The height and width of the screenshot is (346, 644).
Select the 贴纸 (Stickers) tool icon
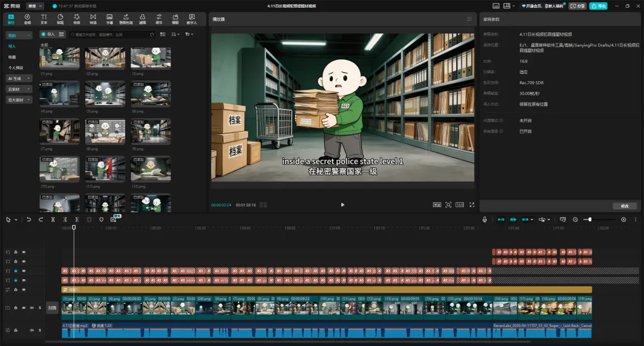pos(60,18)
